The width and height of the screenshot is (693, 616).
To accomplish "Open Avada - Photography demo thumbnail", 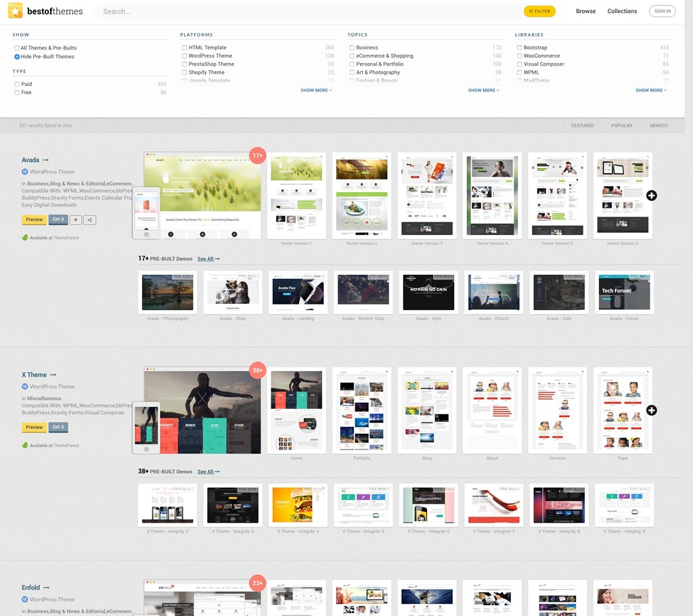I will pos(168,292).
